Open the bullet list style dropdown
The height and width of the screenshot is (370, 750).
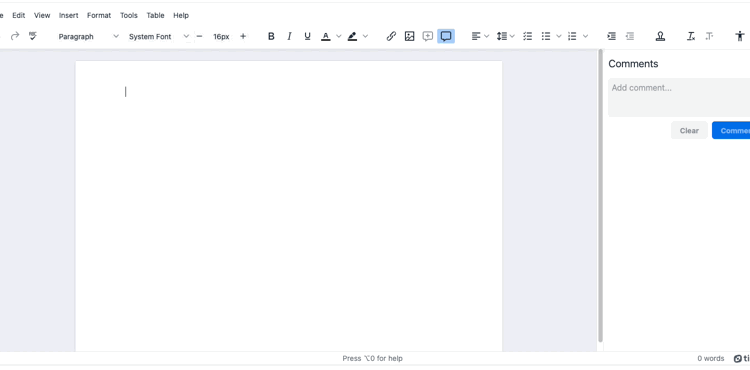point(559,36)
